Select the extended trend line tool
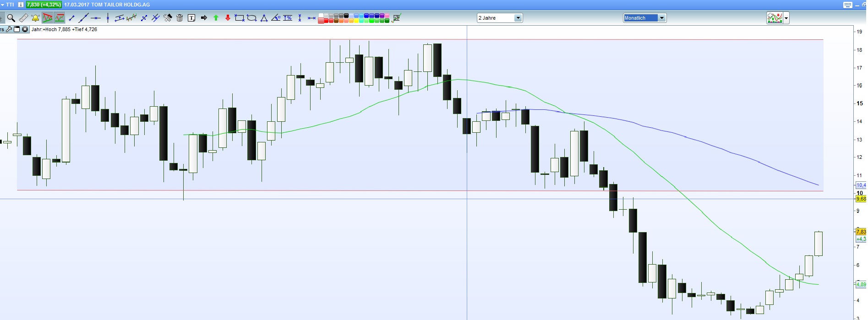 click(x=83, y=18)
